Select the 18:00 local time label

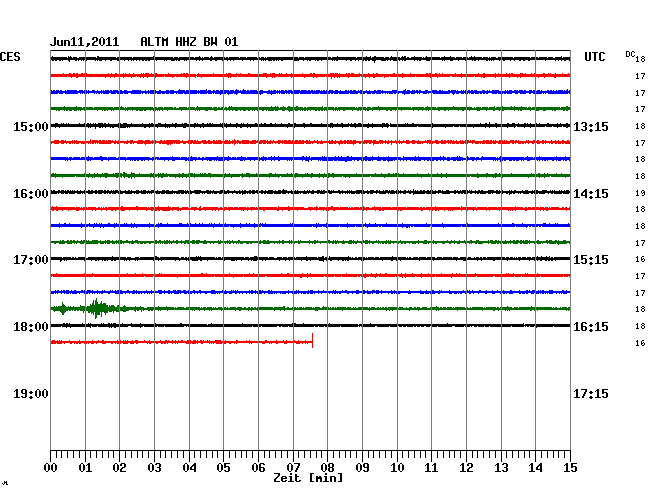(31, 327)
